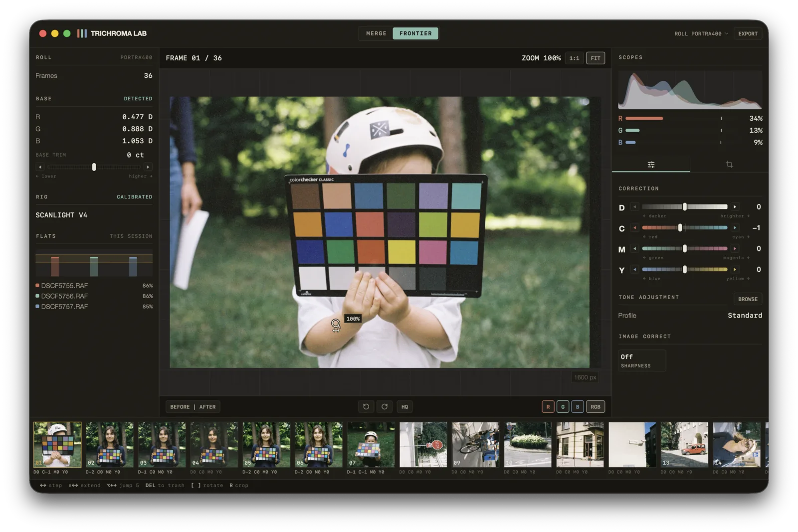Adjust the M magenta-green slider
The width and height of the screenshot is (798, 532).
click(x=685, y=249)
